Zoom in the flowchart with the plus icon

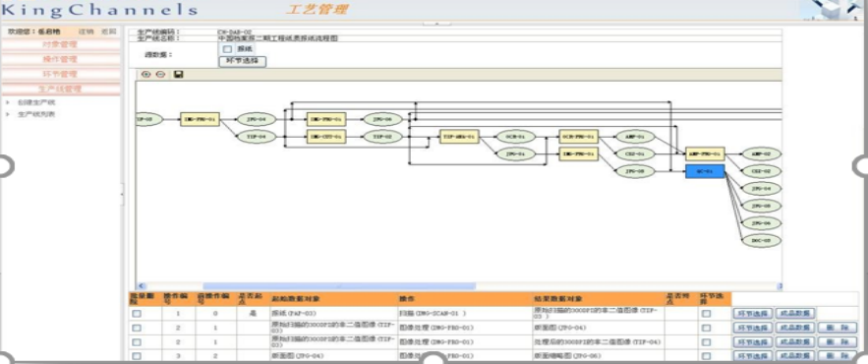point(146,74)
